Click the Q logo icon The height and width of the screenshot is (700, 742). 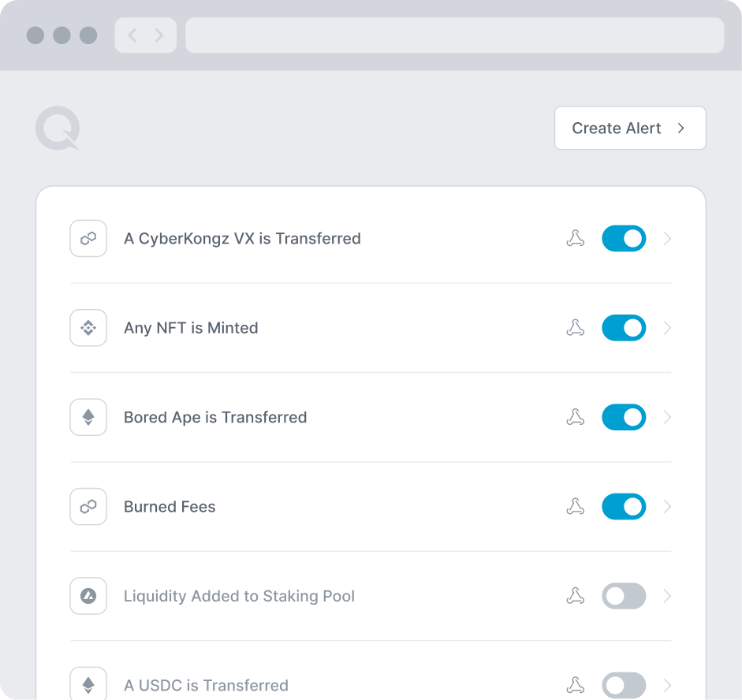(57, 128)
